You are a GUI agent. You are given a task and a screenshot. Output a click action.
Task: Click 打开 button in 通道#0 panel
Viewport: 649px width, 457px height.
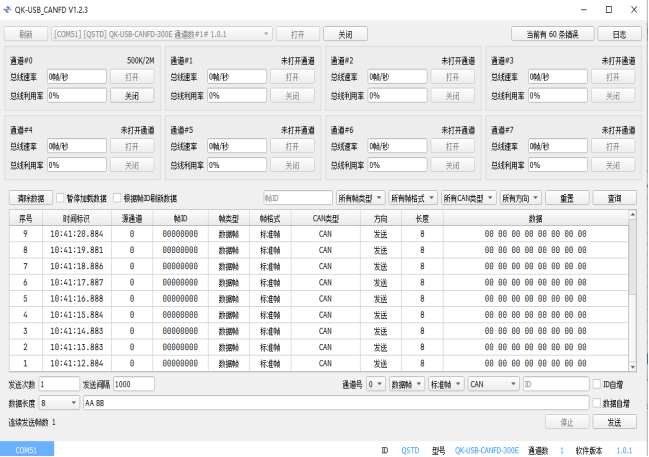pyautogui.click(x=132, y=77)
